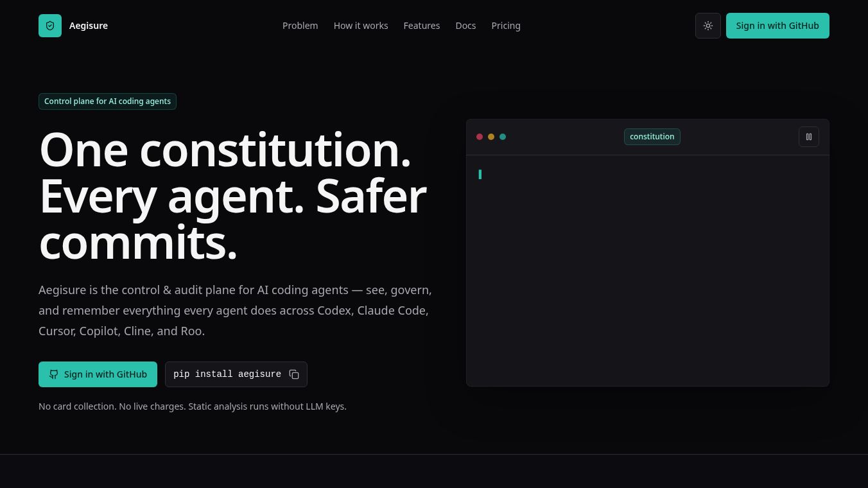Open the Features nav link

click(x=422, y=26)
